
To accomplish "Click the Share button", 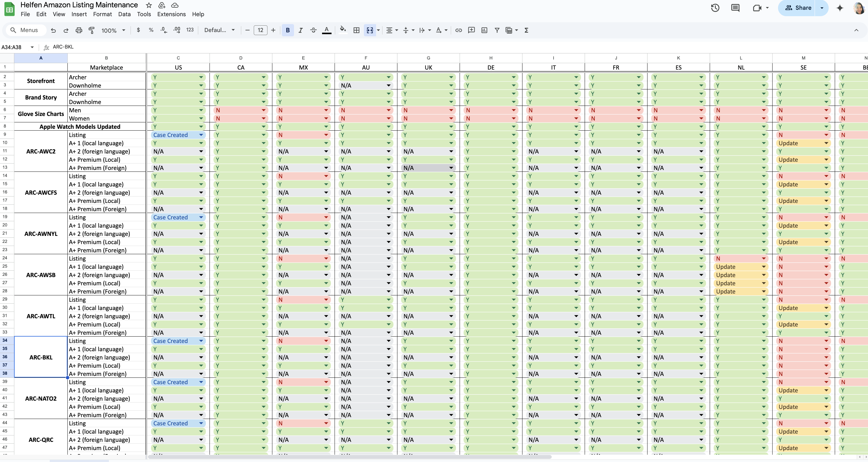I will [x=798, y=8].
